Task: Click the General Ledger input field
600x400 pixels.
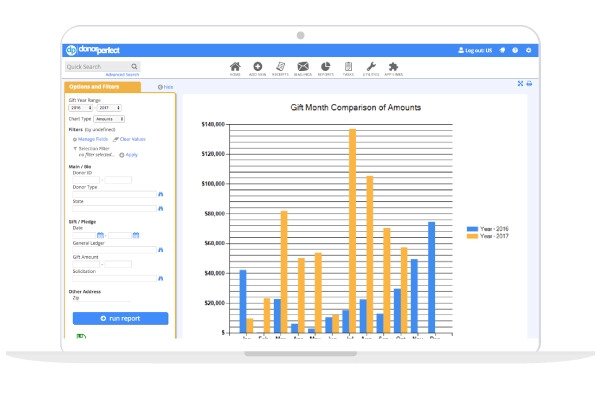Action: click(x=114, y=250)
